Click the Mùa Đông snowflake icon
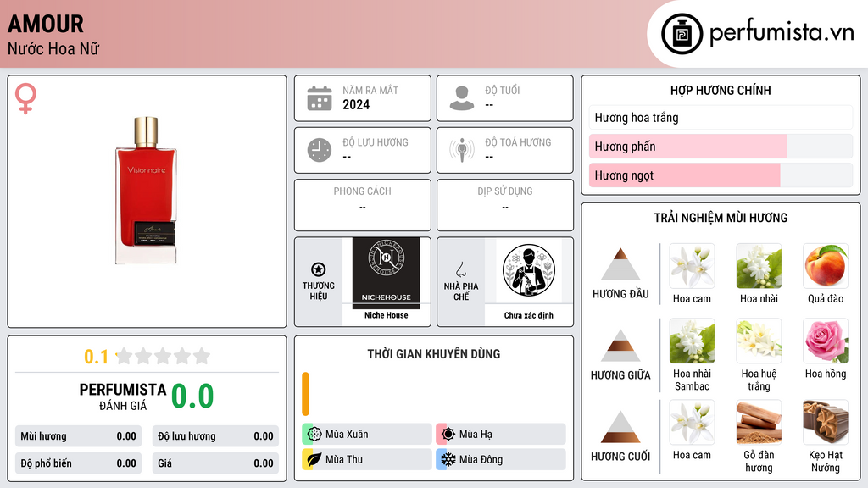The image size is (868, 488). (448, 459)
